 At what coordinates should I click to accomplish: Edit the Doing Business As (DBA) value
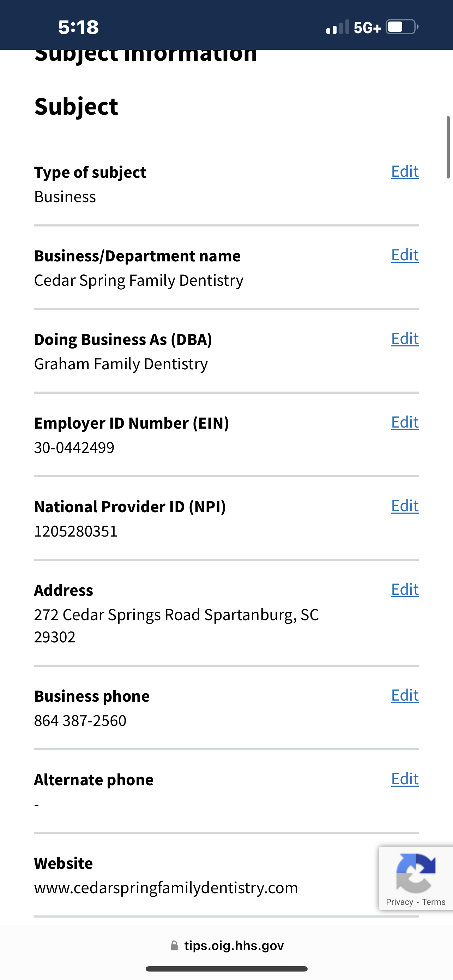[405, 339]
